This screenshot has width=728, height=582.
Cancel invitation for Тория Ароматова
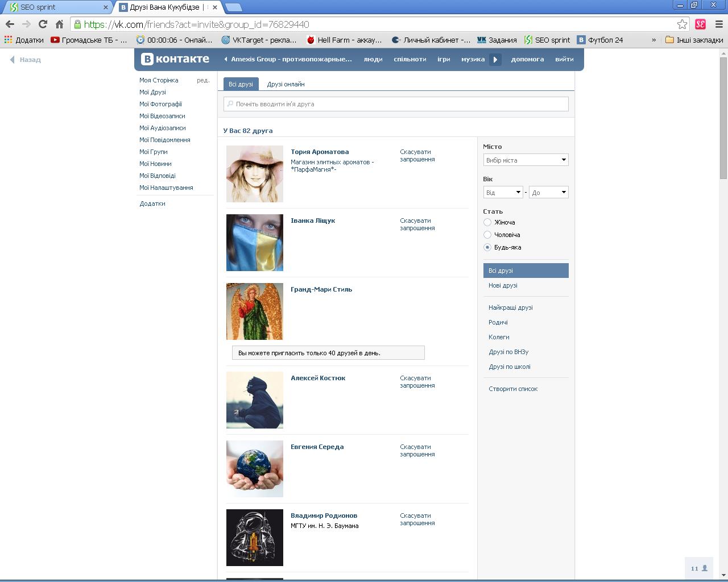coord(417,156)
